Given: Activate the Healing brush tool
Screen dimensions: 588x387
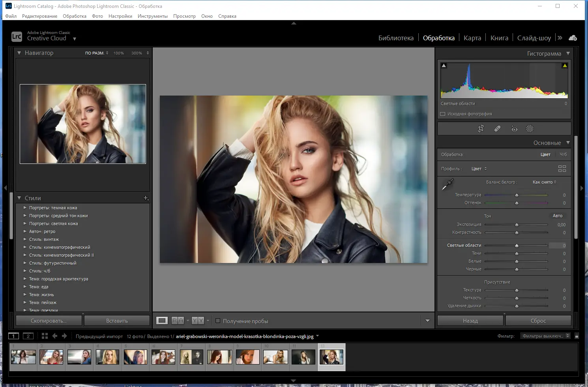Looking at the screenshot, I should click(497, 129).
